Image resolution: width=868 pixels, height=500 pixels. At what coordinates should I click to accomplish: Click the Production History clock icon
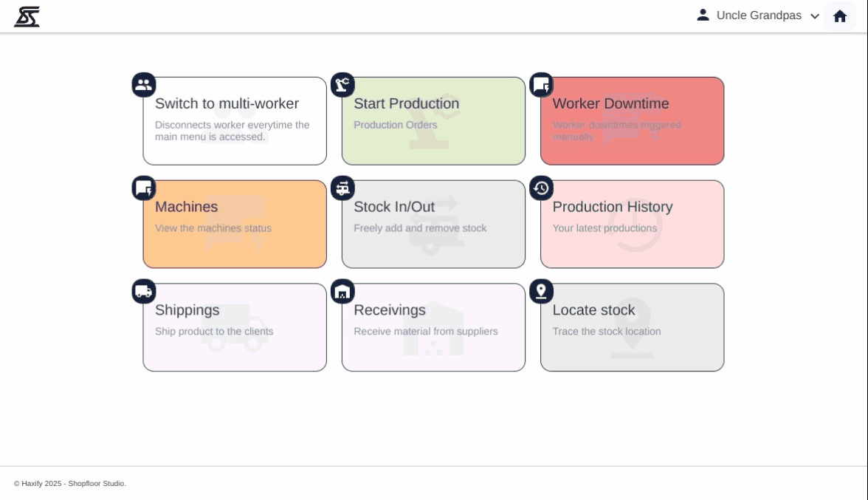coord(541,188)
